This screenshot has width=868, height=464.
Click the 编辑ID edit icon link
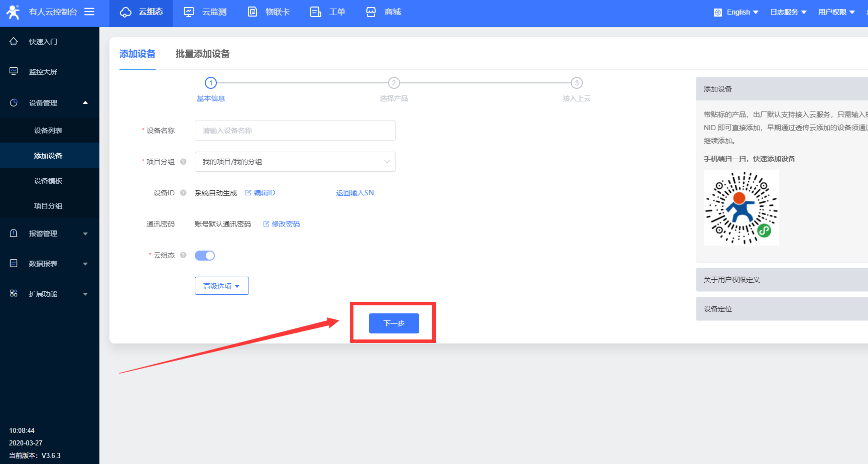(x=260, y=193)
